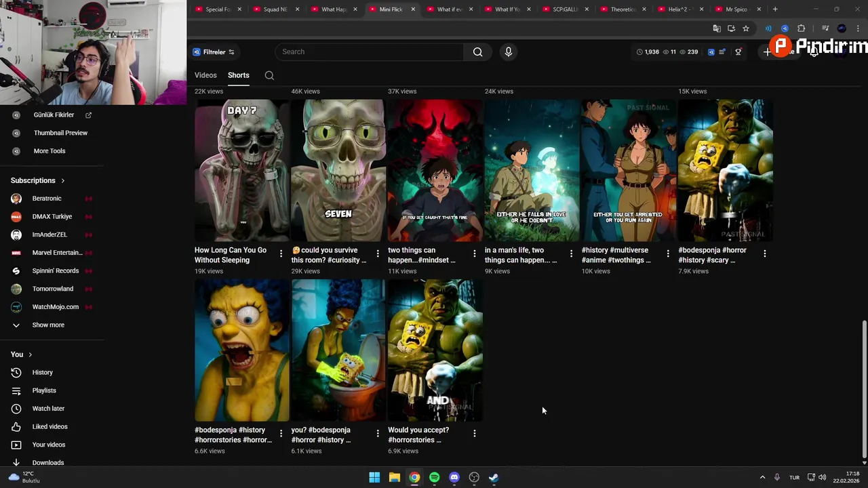This screenshot has width=868, height=488.
Task: Open SEVEN skeleton short thumbnail
Action: [338, 170]
